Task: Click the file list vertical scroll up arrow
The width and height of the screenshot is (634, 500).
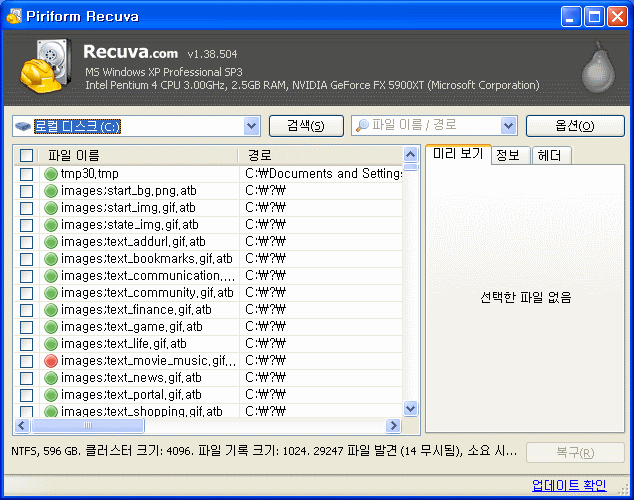Action: tap(410, 154)
